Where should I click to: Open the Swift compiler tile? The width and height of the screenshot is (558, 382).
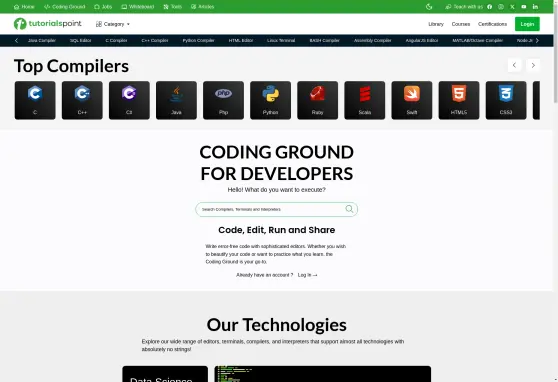pos(412,100)
